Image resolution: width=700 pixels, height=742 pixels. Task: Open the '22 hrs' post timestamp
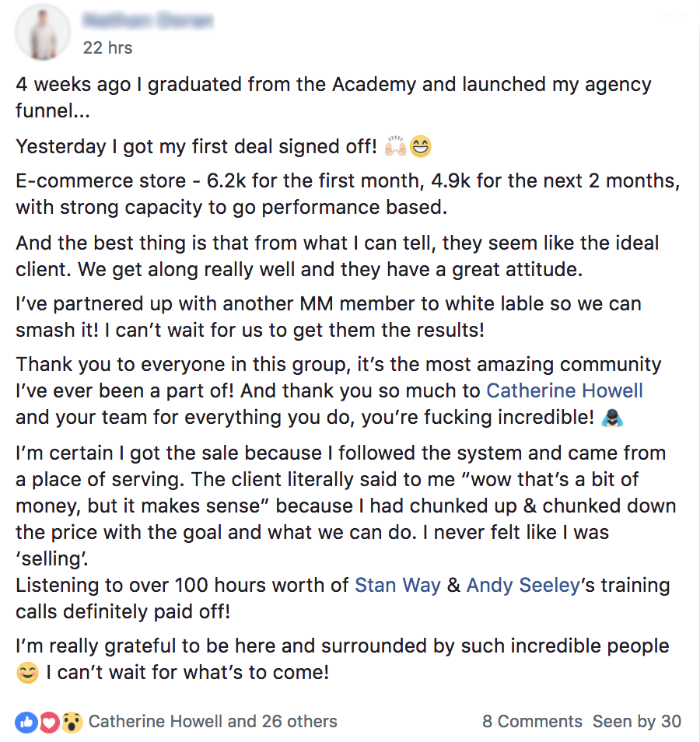click(x=107, y=47)
